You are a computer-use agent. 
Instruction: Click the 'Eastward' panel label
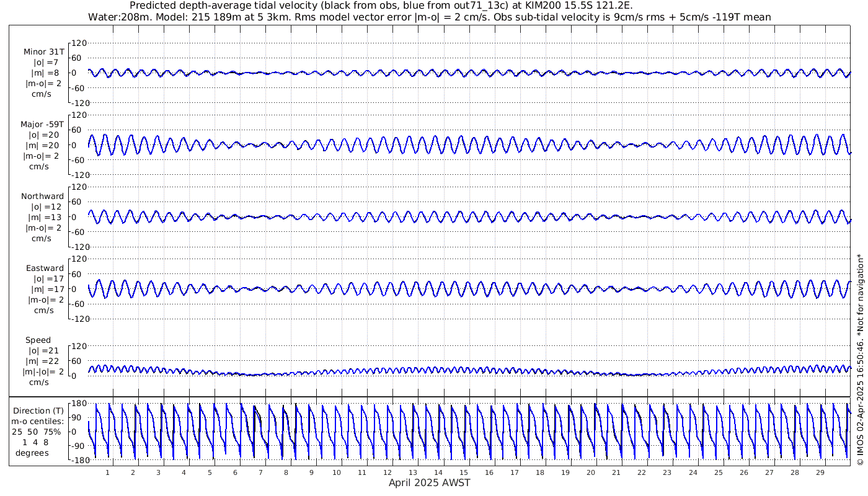pos(45,268)
